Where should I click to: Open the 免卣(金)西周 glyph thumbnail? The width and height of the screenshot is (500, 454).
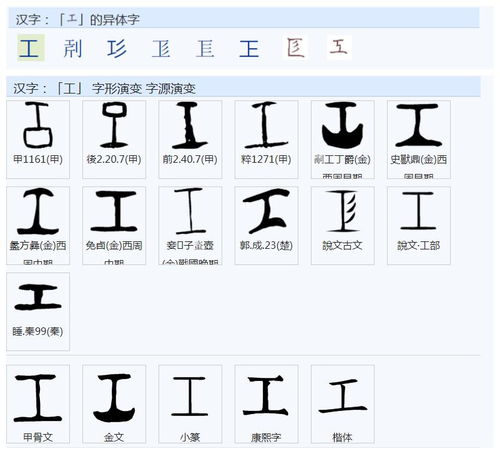114,225
